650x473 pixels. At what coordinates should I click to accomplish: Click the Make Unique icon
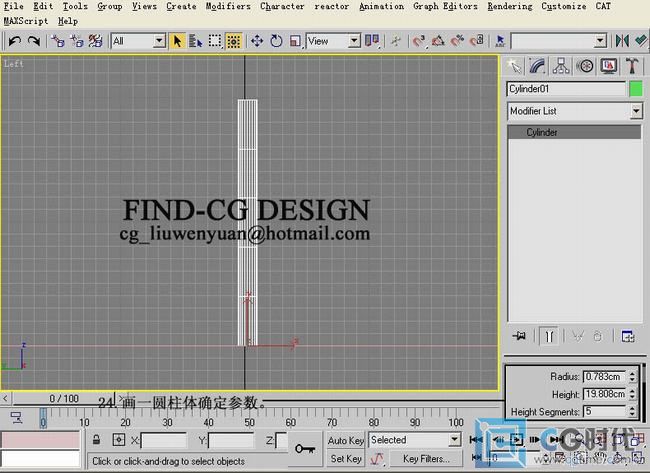[x=577, y=336]
